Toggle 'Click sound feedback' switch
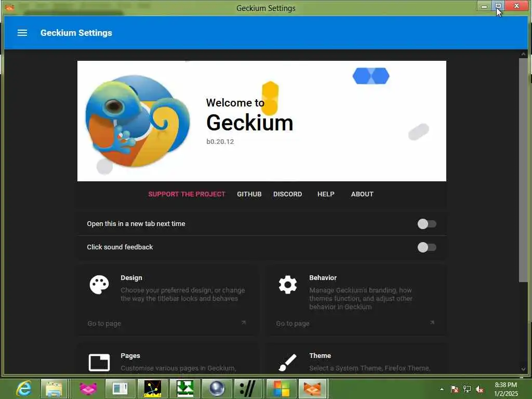The width and height of the screenshot is (532, 399). (427, 247)
